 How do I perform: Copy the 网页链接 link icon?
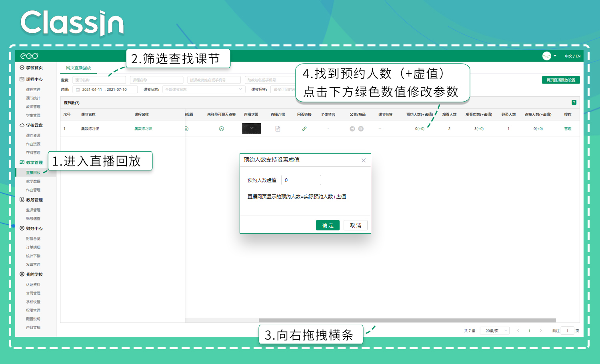tap(304, 129)
